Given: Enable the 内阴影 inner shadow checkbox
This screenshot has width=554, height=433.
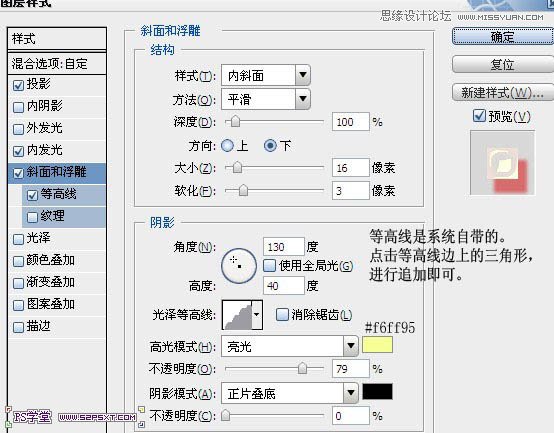Looking at the screenshot, I should (18, 107).
